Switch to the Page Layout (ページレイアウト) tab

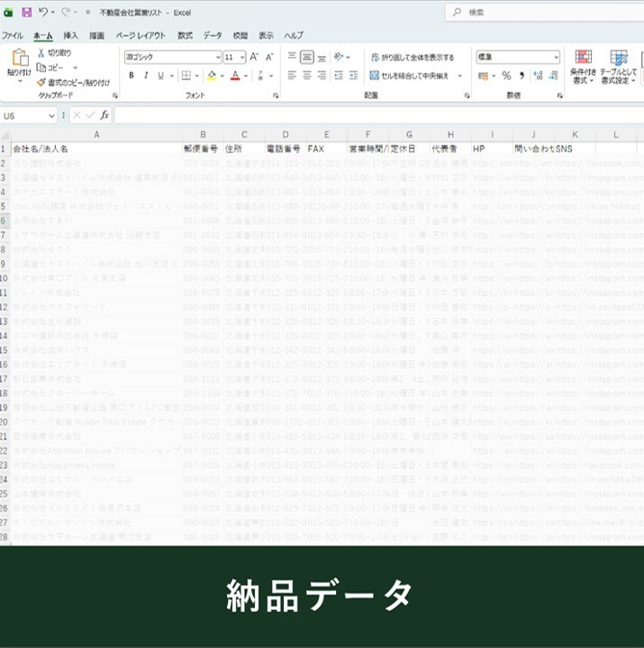(141, 35)
